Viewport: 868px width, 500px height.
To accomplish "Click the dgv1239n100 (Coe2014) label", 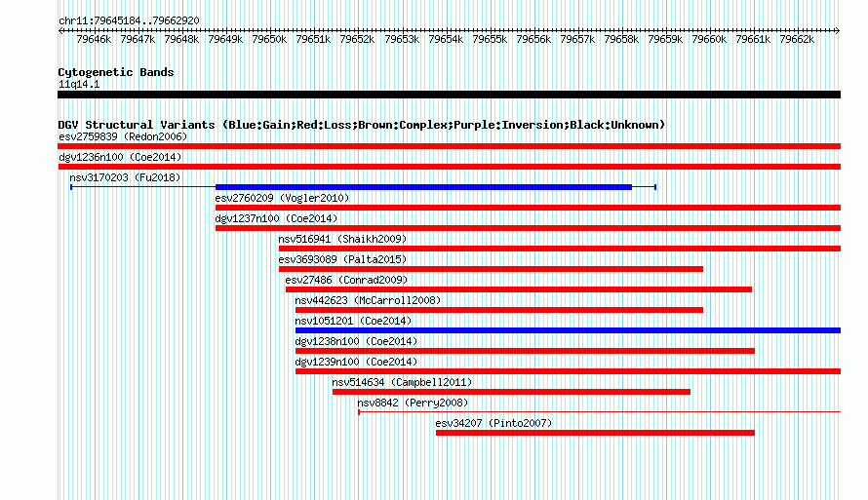I will coord(356,362).
